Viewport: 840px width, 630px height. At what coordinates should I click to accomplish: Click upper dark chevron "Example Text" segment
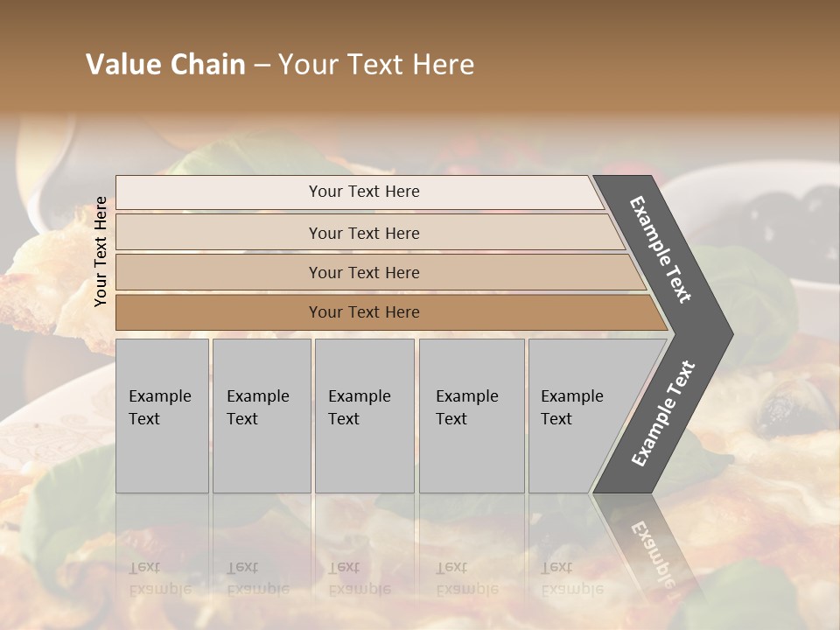(661, 249)
